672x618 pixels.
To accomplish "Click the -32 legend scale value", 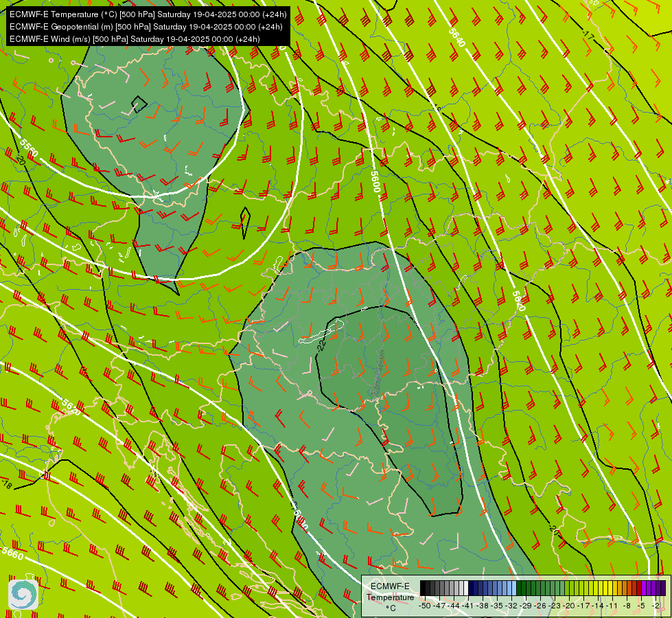I will (511, 606).
